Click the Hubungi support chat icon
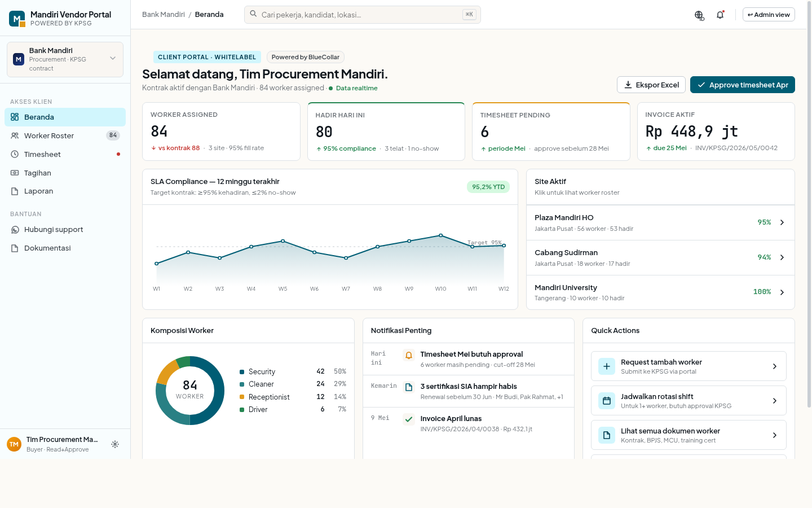812x508 pixels. tap(15, 230)
